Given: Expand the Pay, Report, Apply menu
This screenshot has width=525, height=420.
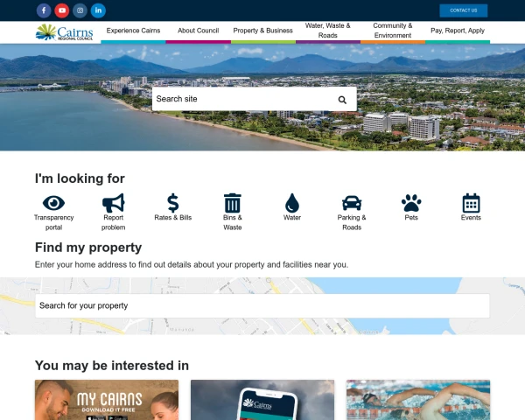Looking at the screenshot, I should pos(458,31).
